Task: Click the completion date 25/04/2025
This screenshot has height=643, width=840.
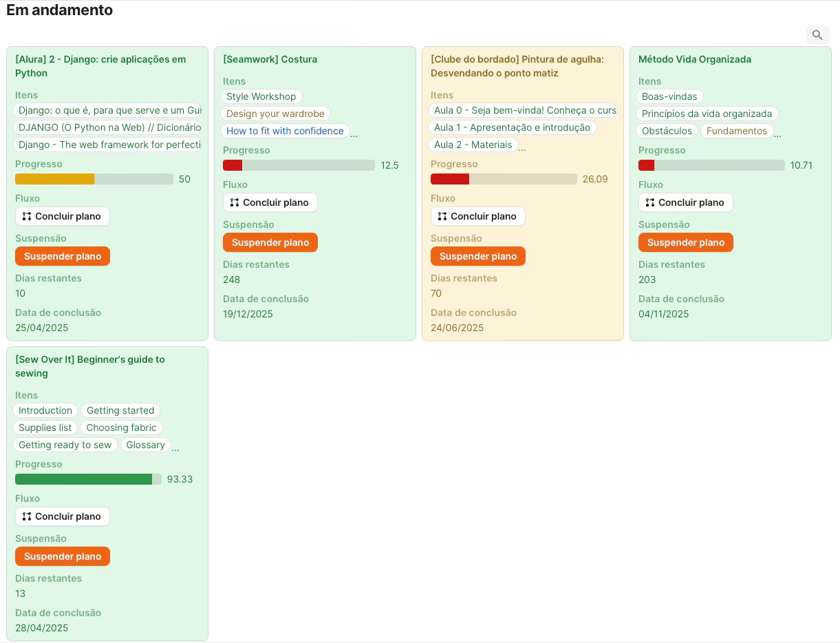Action: [42, 328]
